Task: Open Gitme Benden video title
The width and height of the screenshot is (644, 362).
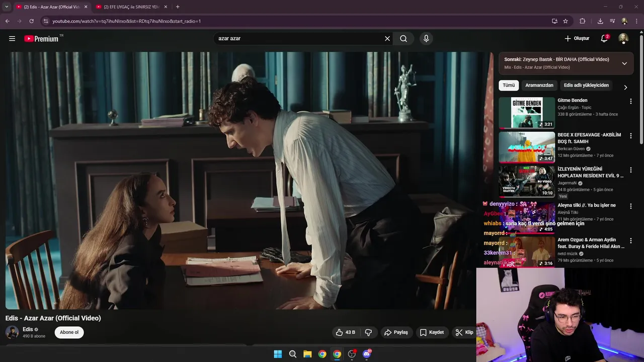Action: coord(572,101)
